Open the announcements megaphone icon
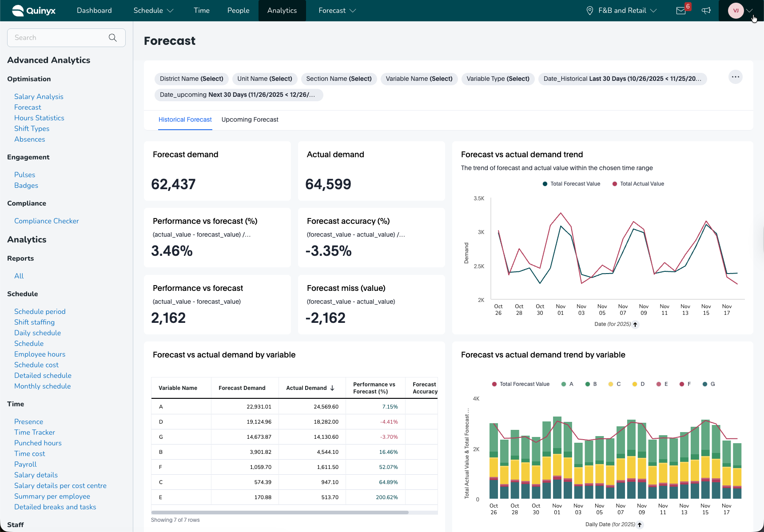This screenshot has height=532, width=764. (x=706, y=11)
